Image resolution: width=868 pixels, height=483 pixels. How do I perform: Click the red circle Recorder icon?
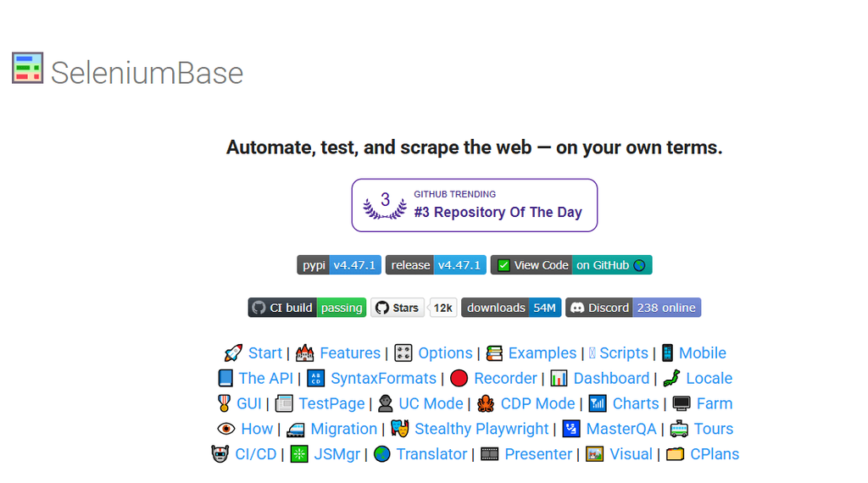tap(459, 379)
